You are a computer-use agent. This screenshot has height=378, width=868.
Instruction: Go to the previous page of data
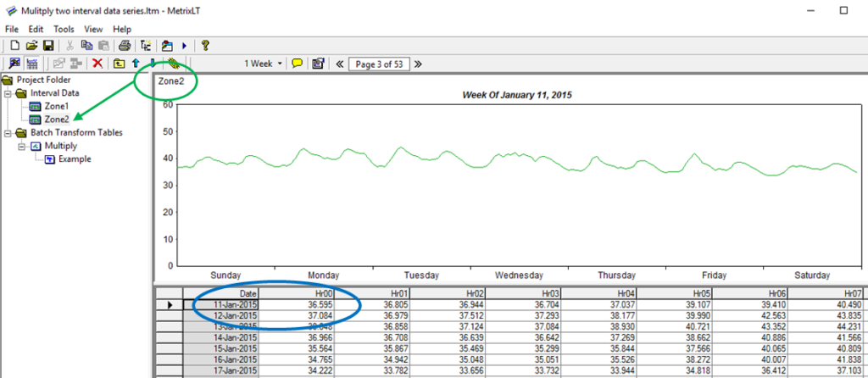[x=340, y=64]
